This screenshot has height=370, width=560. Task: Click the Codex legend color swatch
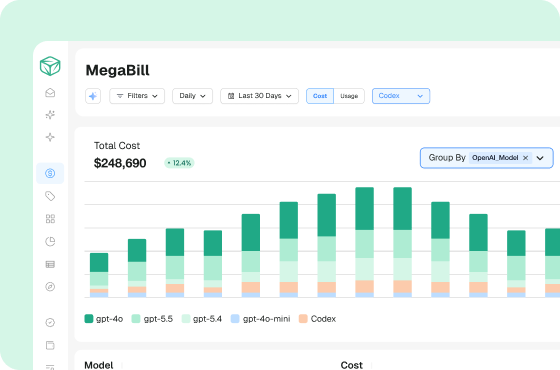303,319
